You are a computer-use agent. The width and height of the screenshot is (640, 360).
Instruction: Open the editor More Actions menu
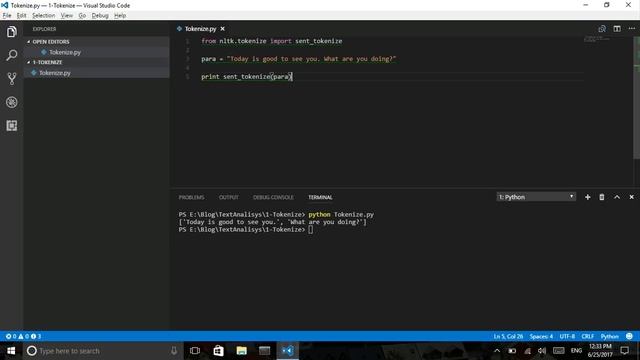point(632,29)
